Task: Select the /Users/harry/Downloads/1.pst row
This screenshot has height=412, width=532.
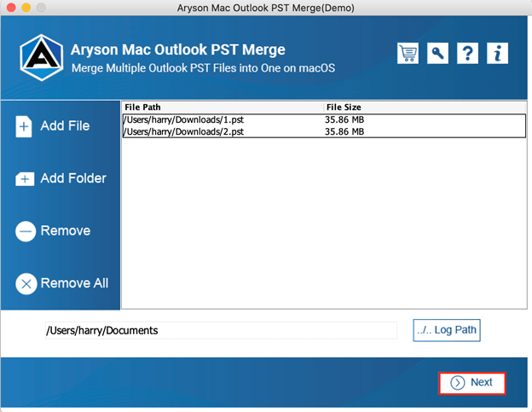Action: [324, 119]
